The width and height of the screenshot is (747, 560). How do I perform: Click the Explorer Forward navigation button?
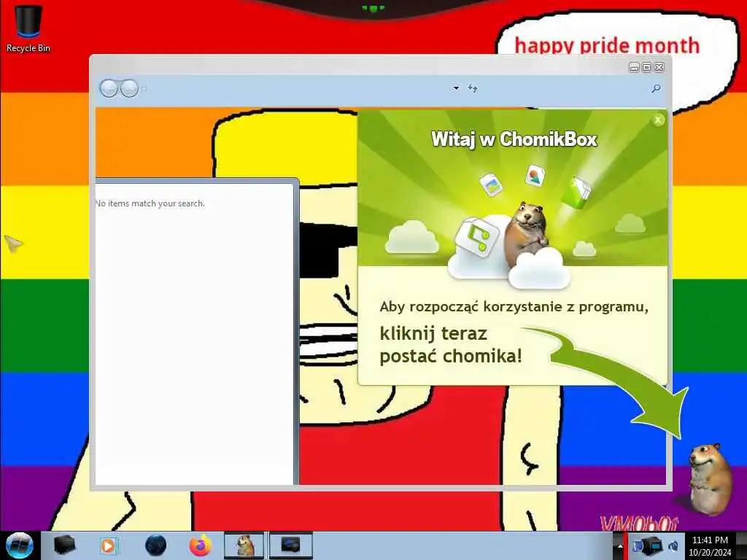click(x=129, y=88)
